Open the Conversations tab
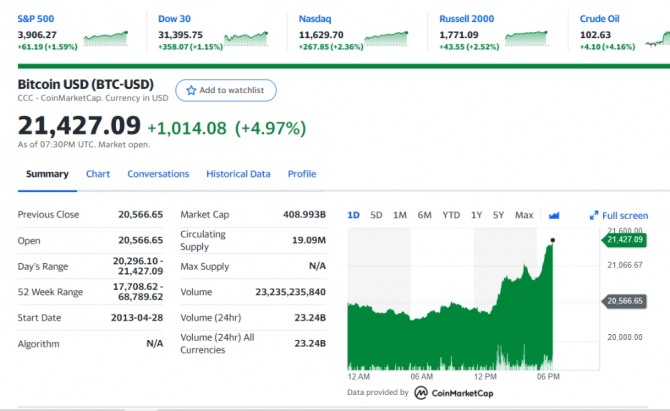Viewport: 670px width, 411px height. pyautogui.click(x=158, y=174)
